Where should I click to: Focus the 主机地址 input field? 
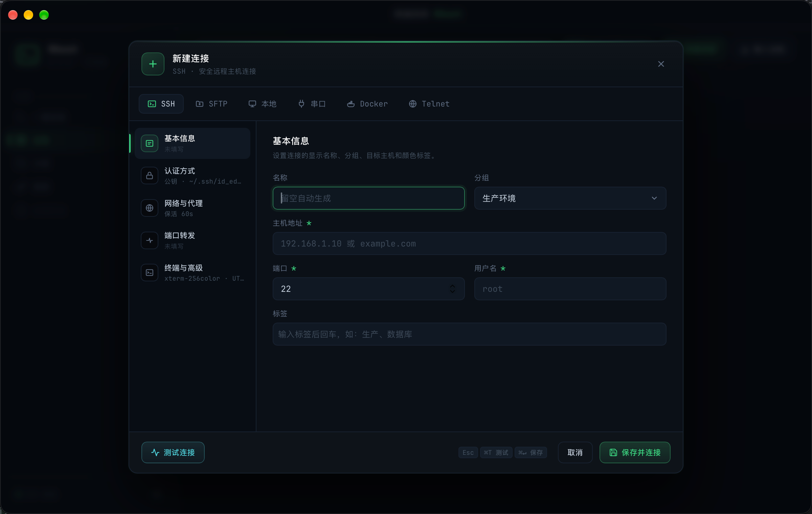pos(469,243)
